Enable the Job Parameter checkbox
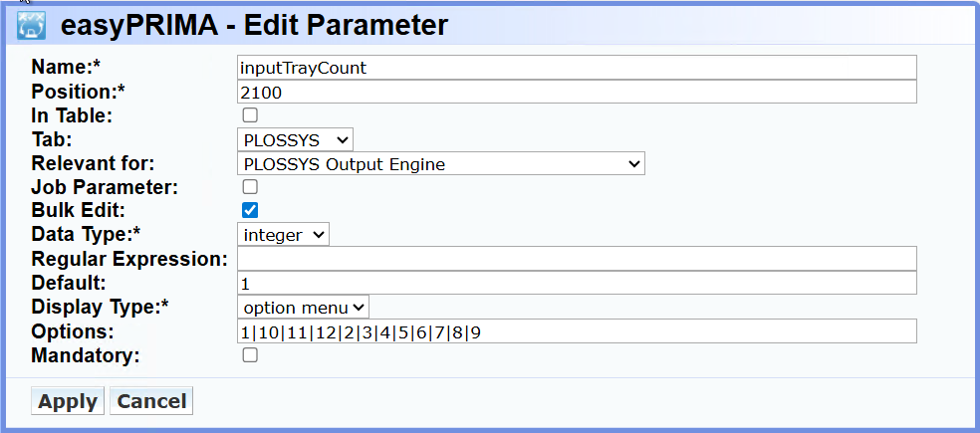980x433 pixels. click(250, 186)
